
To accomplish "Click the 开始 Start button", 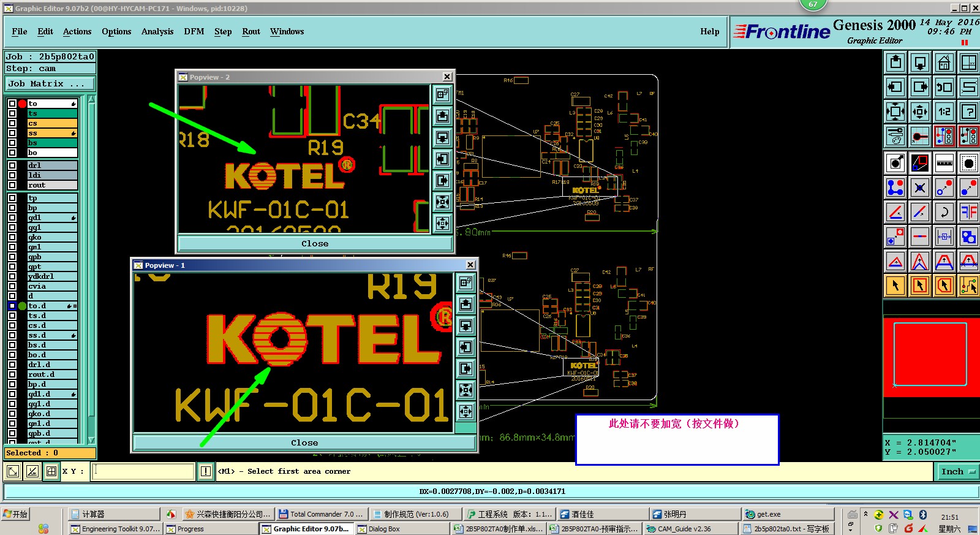I will (x=16, y=514).
